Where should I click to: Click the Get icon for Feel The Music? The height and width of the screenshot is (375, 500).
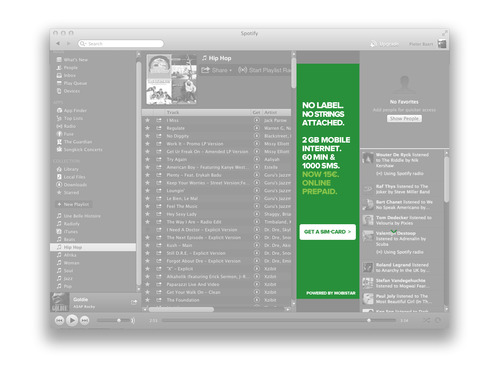pos(257,206)
